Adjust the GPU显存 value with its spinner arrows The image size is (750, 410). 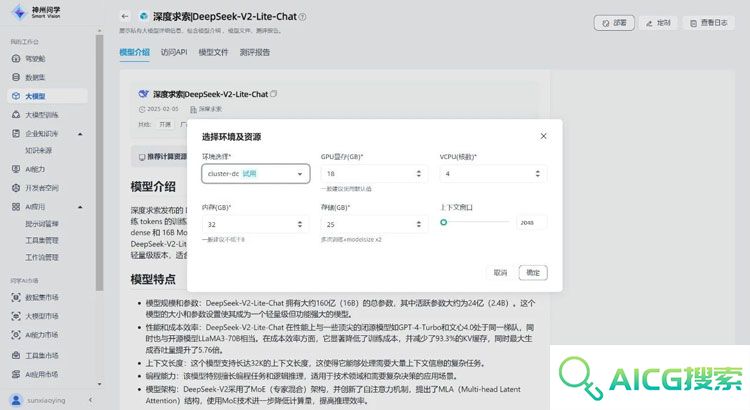point(419,174)
